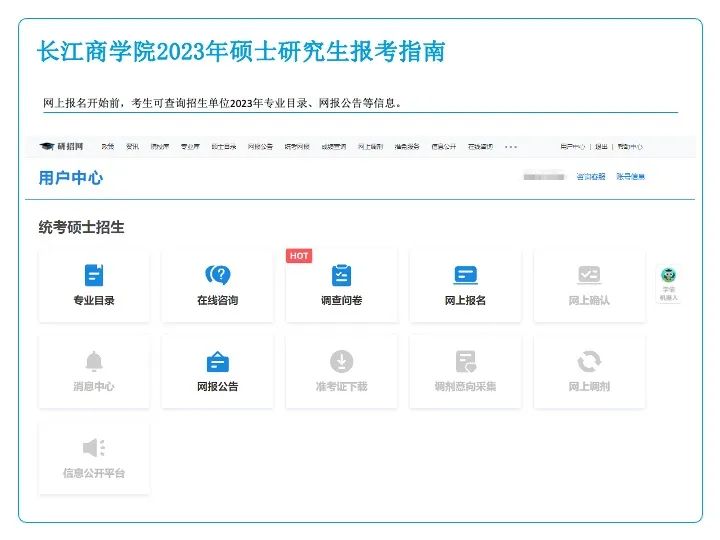
Task: Click the 网上调剂 refresh arrows icon
Action: [589, 361]
